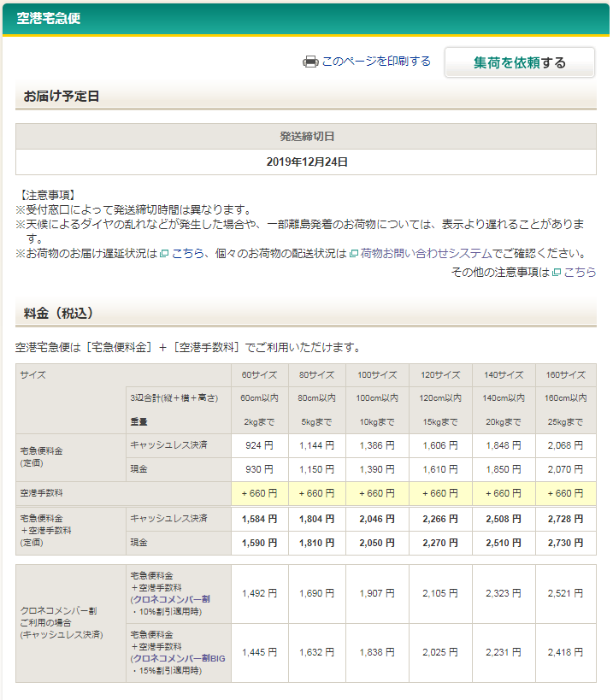Click the 140サイズ column header
Image resolution: width=613 pixels, height=700 pixels.
[x=504, y=375]
